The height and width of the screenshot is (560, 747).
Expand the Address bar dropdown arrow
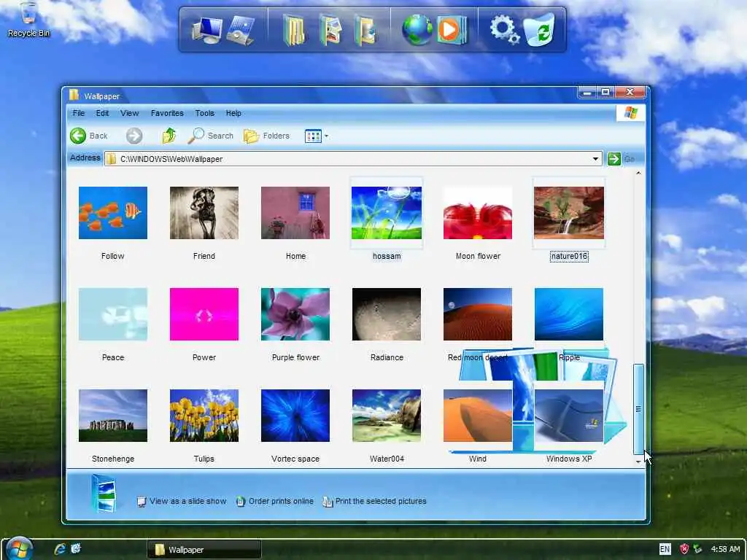point(595,158)
